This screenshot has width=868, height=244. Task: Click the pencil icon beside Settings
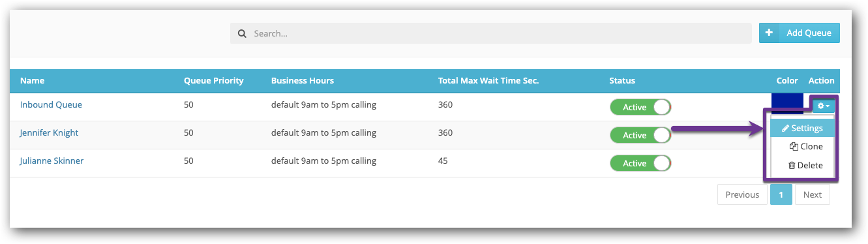[x=785, y=129]
